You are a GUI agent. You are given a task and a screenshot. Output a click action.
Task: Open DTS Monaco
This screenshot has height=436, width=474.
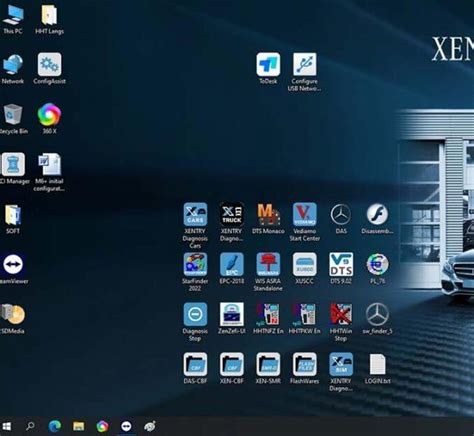pos(268,219)
